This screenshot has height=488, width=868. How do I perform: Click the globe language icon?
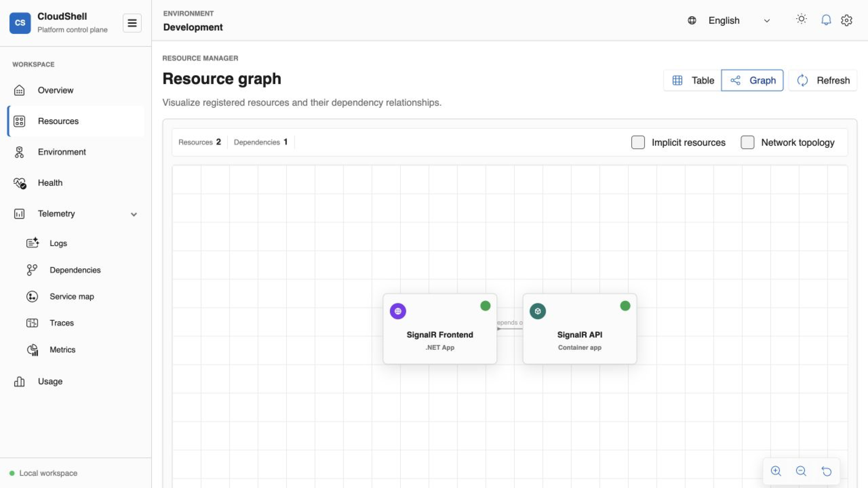click(x=692, y=20)
